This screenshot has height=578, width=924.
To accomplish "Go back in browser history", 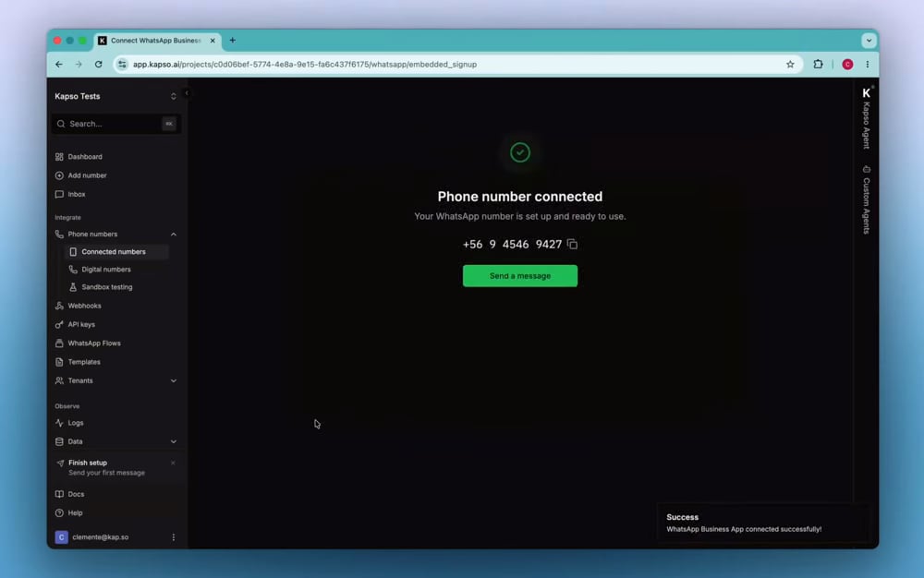I will [59, 64].
